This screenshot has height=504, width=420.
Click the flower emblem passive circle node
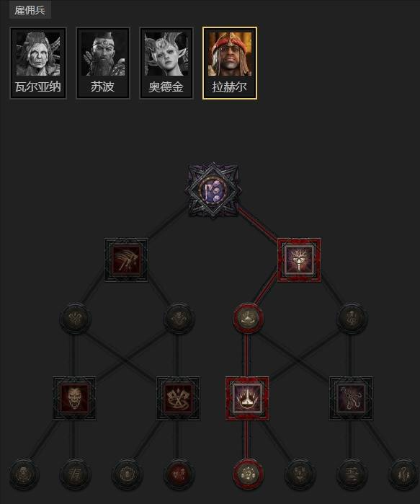127,474
